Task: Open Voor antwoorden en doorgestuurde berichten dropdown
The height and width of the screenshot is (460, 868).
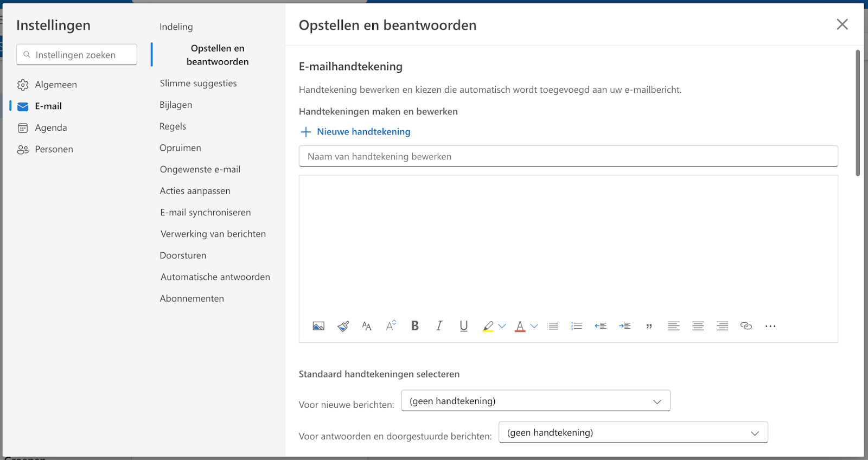Action: 633,432
